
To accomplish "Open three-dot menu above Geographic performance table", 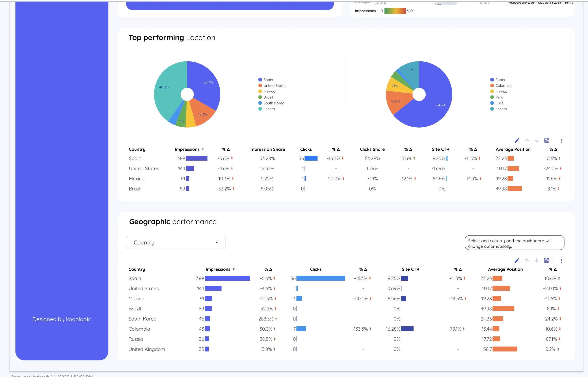I will 561,260.
